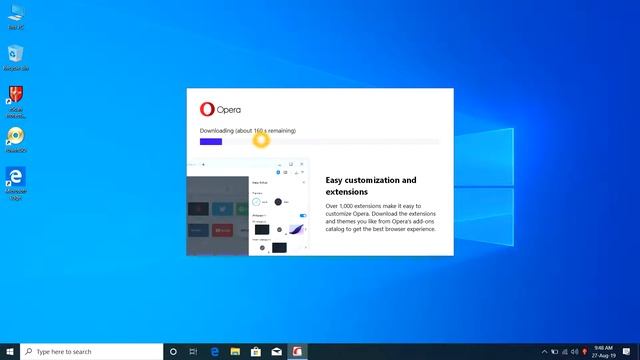
Task: Open Task View on the taskbar
Action: coord(193,351)
